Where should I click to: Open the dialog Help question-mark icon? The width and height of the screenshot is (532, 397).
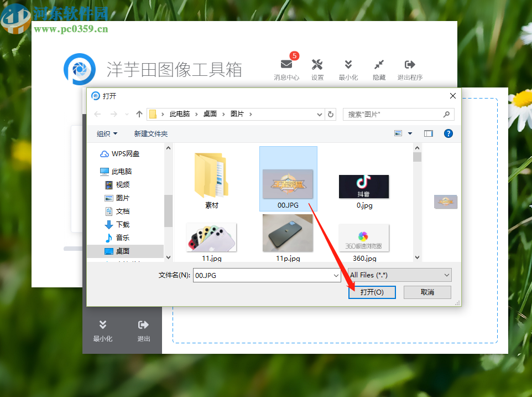coord(448,133)
